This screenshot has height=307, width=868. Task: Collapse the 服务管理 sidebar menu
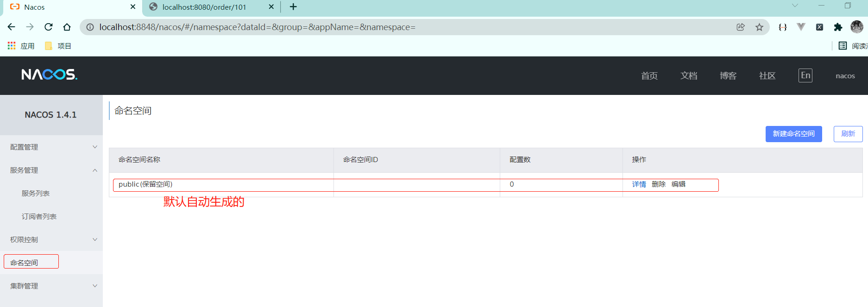[51, 170]
